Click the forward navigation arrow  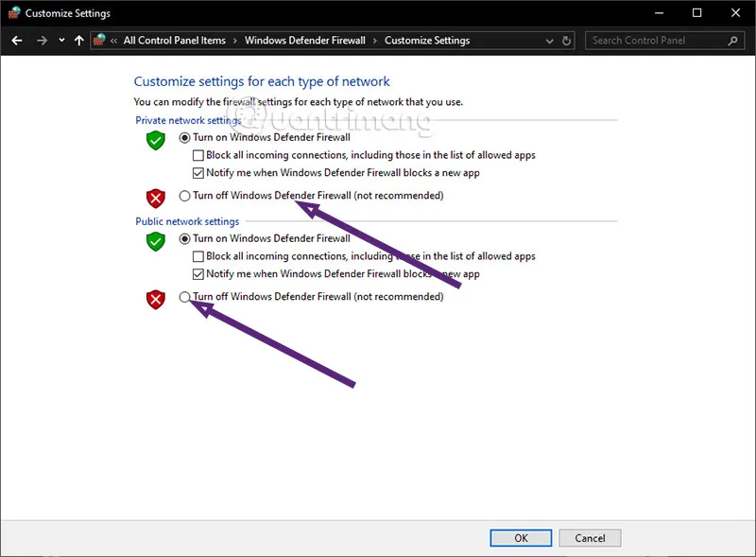41,40
